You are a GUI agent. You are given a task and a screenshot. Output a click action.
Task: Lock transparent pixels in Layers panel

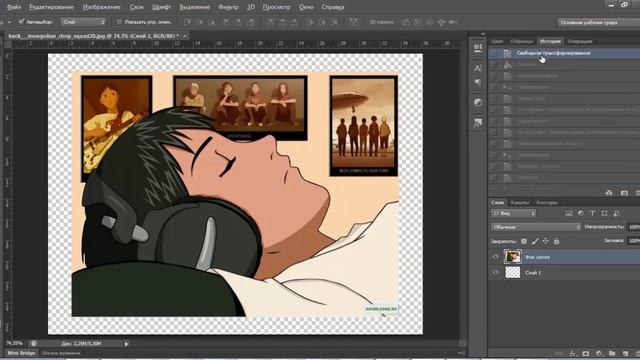(x=524, y=241)
